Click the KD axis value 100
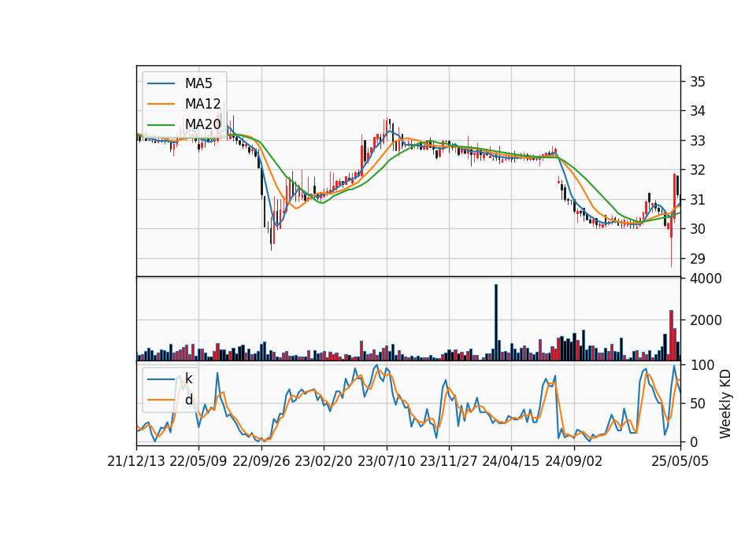 coord(702,365)
